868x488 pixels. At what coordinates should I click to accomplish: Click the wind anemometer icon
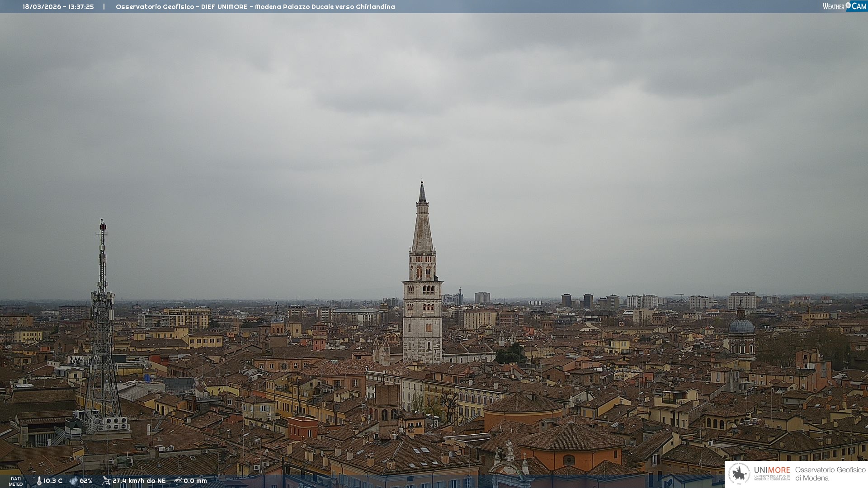(106, 481)
